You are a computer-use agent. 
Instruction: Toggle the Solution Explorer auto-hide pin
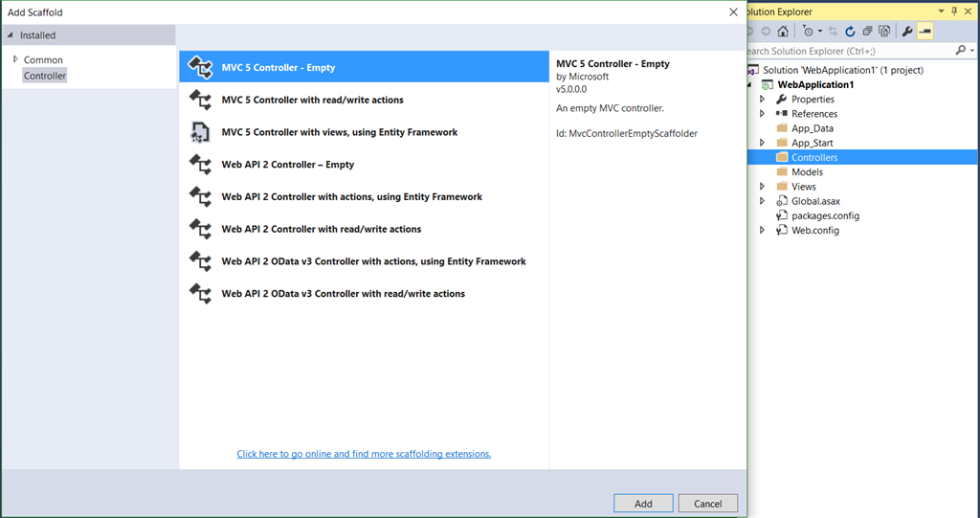(x=954, y=11)
